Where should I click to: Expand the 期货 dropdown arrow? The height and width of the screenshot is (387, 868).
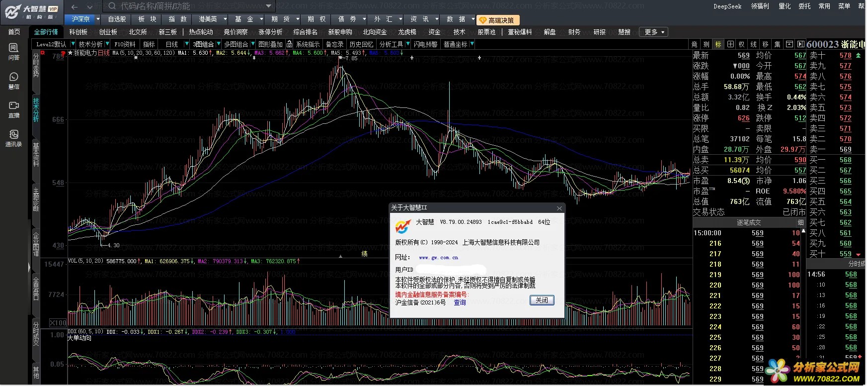point(298,19)
